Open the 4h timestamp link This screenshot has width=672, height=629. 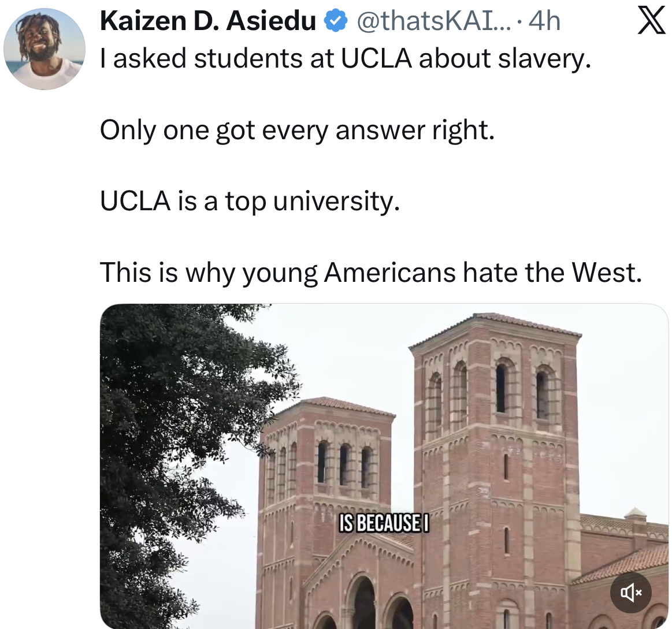tap(544, 21)
